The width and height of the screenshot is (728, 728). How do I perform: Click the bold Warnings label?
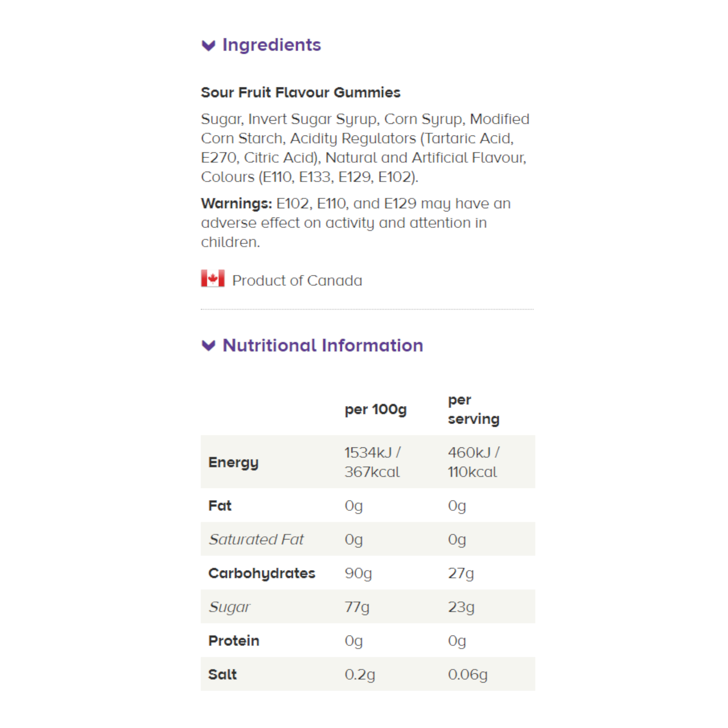[x=236, y=203]
